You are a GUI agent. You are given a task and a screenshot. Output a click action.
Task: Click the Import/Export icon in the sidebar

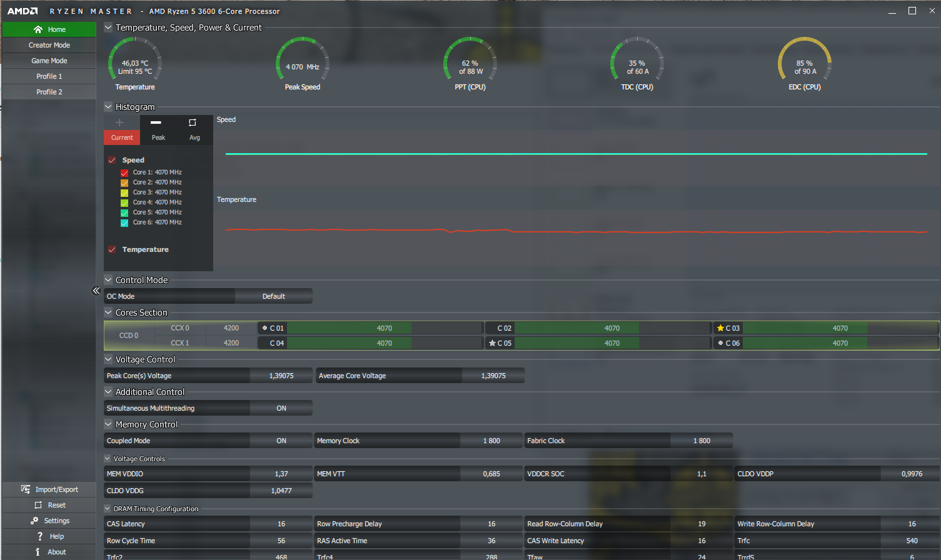click(26, 489)
